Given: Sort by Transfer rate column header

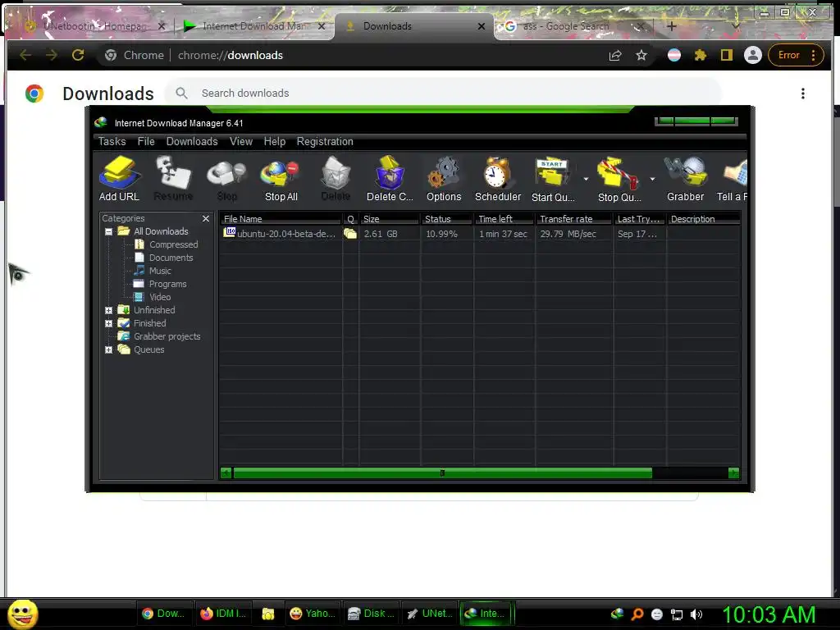Looking at the screenshot, I should [573, 219].
